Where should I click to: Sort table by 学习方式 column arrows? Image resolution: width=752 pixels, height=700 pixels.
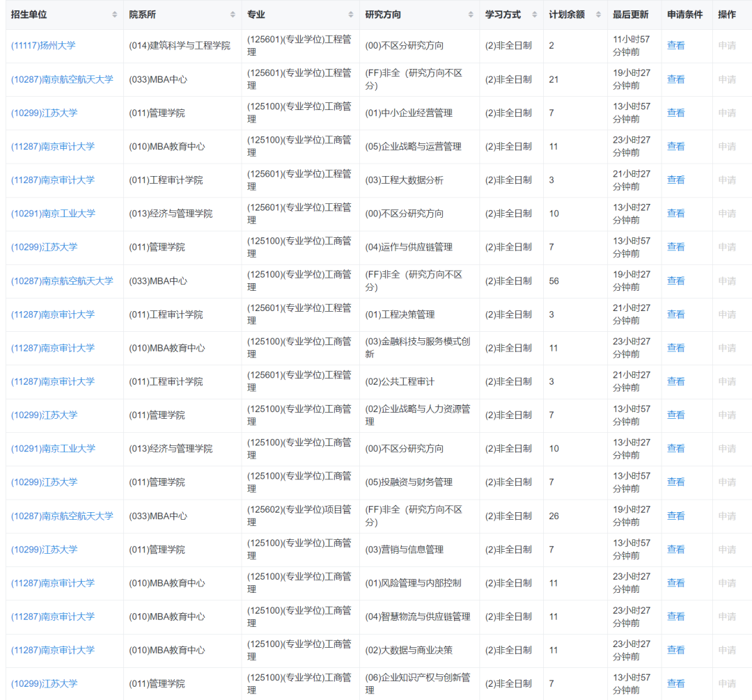[534, 15]
